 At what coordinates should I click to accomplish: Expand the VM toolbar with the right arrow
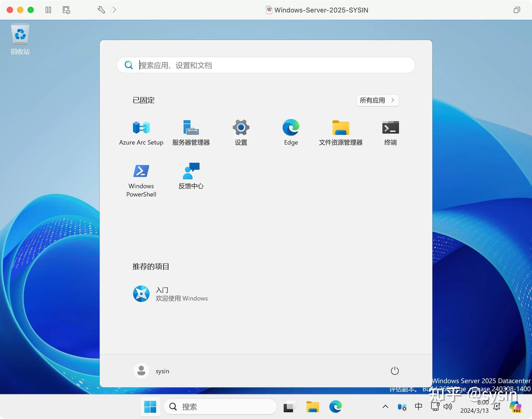(x=115, y=10)
